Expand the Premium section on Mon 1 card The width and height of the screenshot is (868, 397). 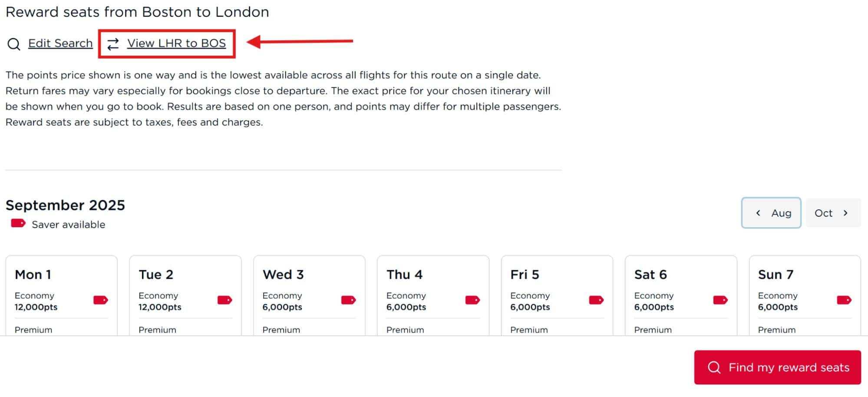(x=33, y=330)
